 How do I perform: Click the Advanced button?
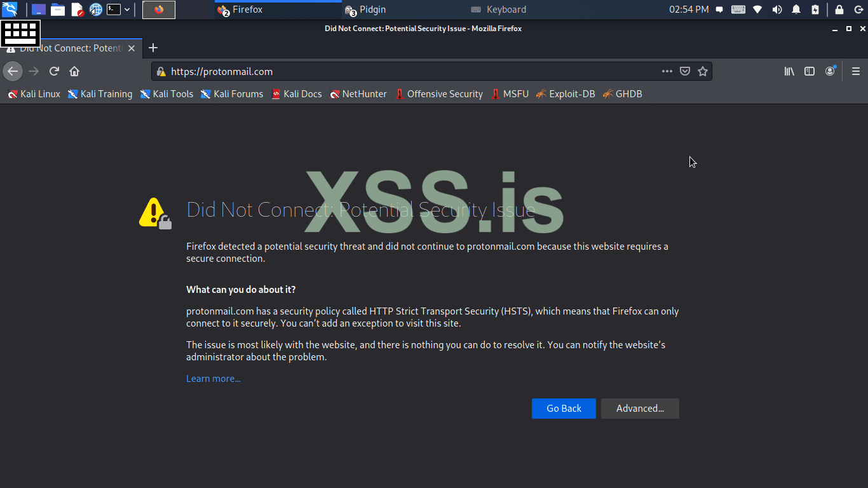coord(640,409)
